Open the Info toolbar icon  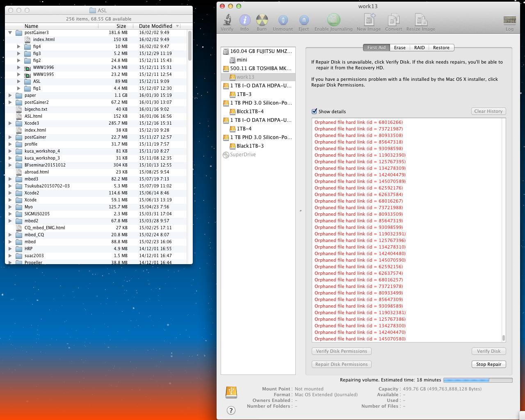click(244, 20)
